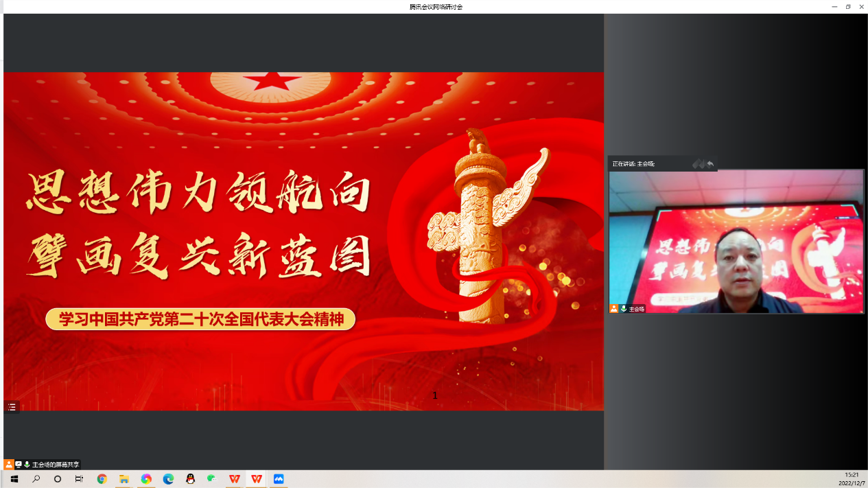Open File Explorer from the taskbar

click(x=124, y=479)
